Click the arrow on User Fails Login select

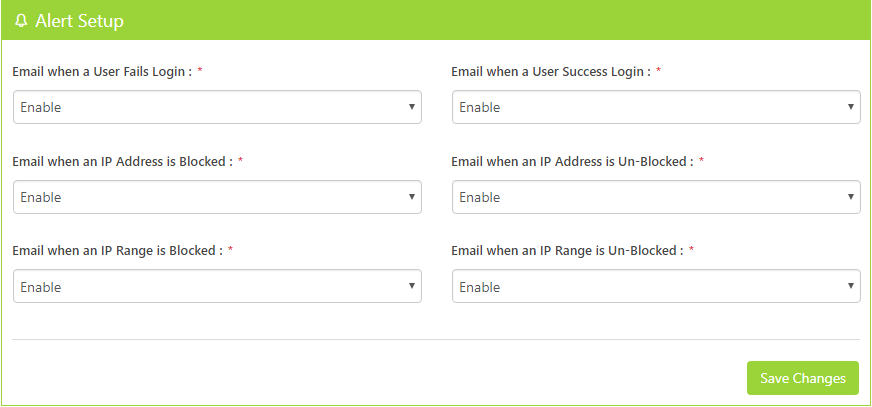coord(412,107)
